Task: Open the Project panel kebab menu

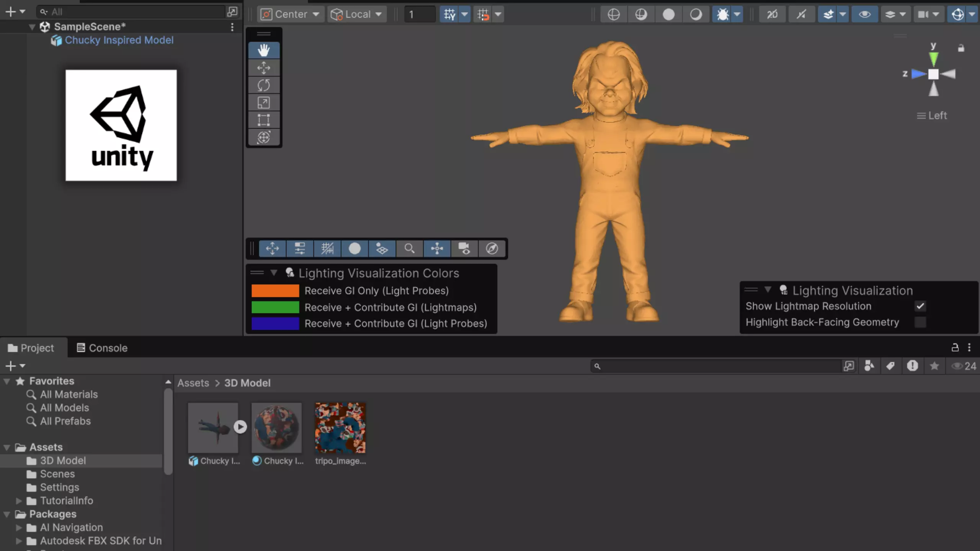Action: tap(969, 347)
